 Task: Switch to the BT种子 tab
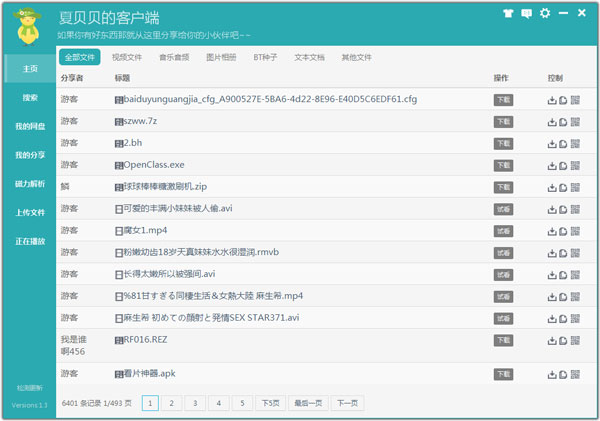tap(265, 57)
